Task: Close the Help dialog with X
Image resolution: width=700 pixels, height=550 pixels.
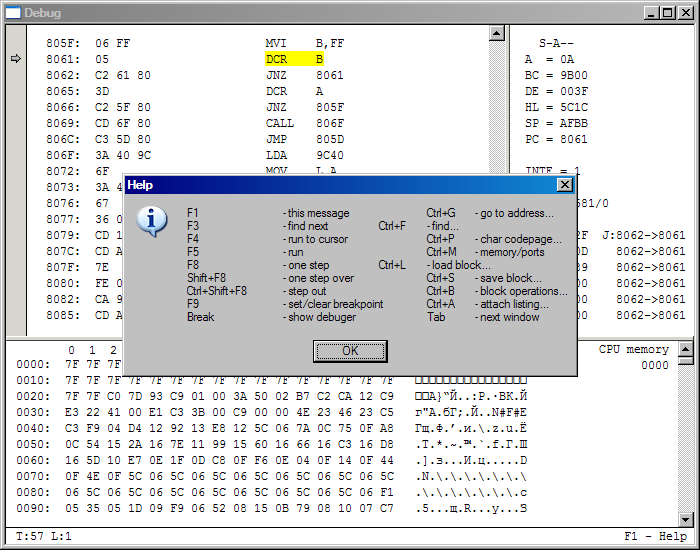Action: coord(565,185)
